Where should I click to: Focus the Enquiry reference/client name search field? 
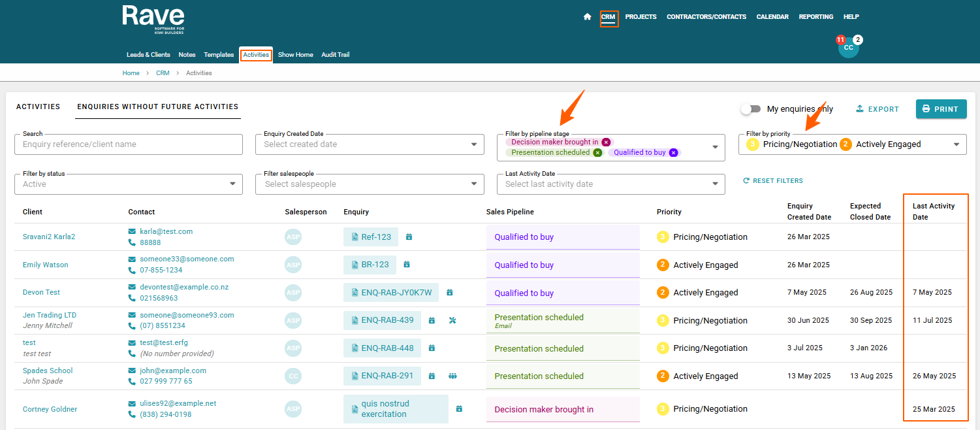(129, 144)
